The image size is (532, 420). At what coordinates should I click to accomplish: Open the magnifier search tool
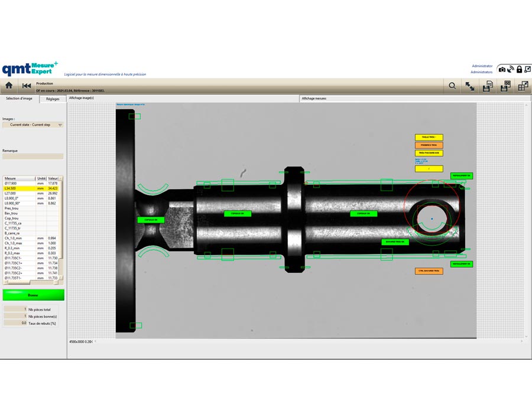(x=452, y=86)
